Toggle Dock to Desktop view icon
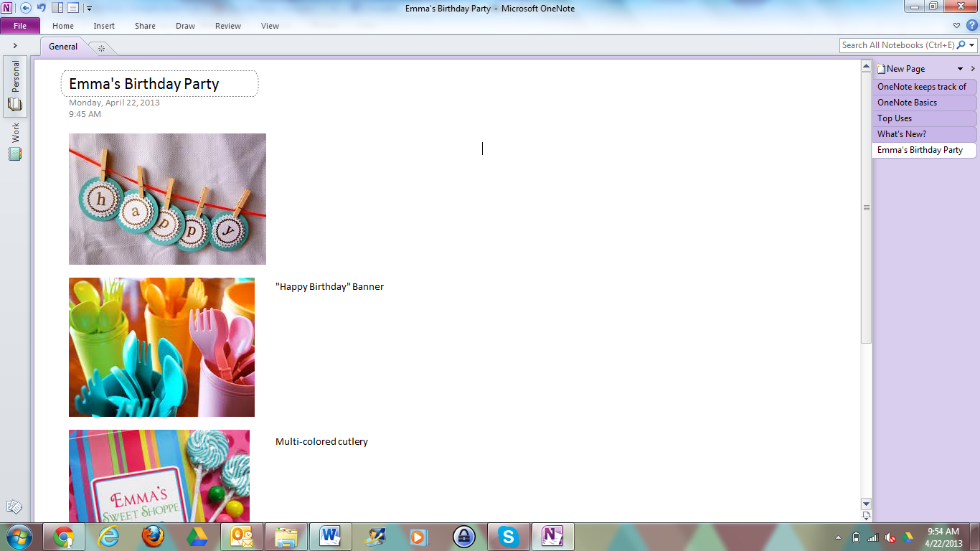Viewport: 980px width, 551px height. pyautogui.click(x=57, y=8)
